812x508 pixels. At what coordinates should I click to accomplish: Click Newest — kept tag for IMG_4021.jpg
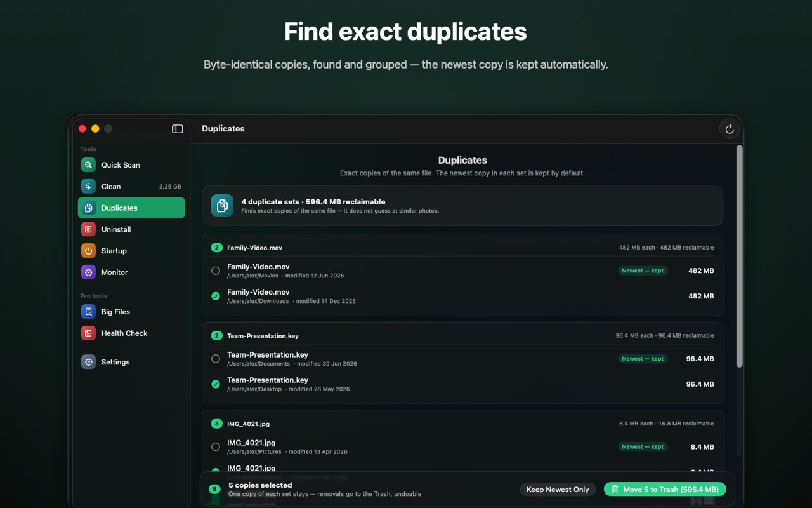point(643,447)
